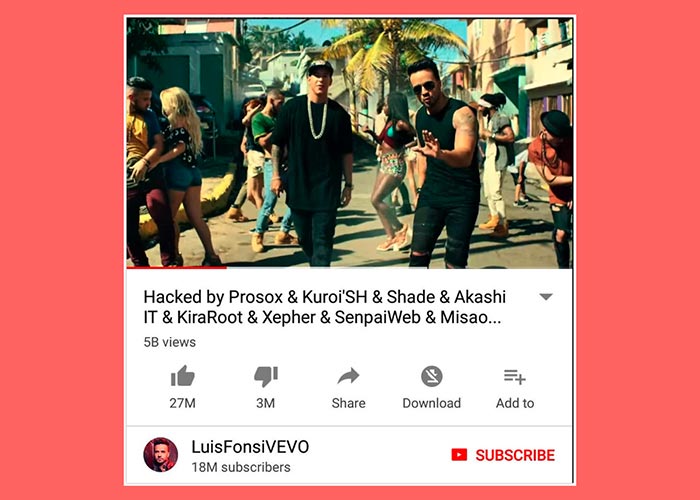Viewport: 700px width, 500px height.
Task: Click the Download circle icon
Action: 432,376
